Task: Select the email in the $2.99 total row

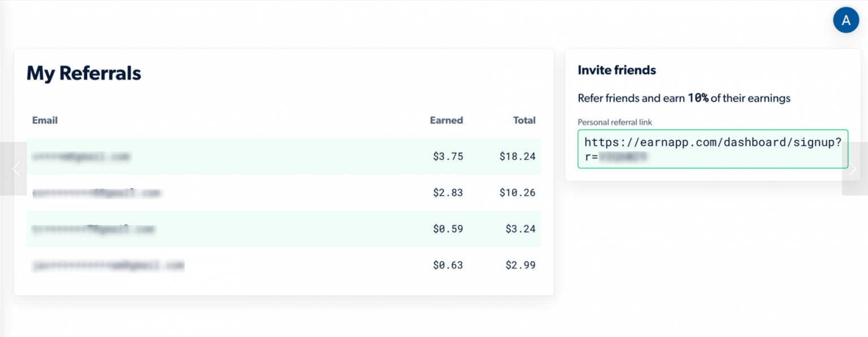Action: click(x=108, y=265)
